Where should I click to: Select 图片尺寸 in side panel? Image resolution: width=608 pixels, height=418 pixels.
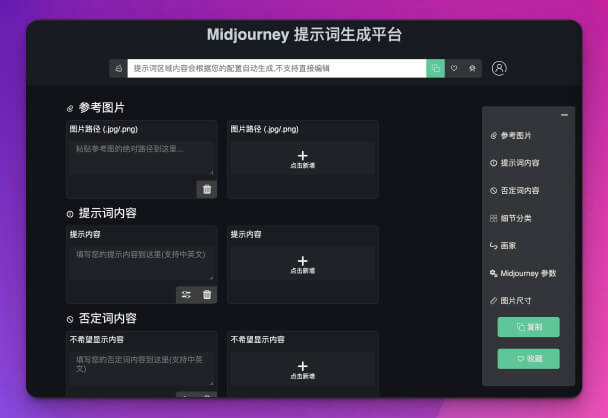pyautogui.click(x=510, y=301)
